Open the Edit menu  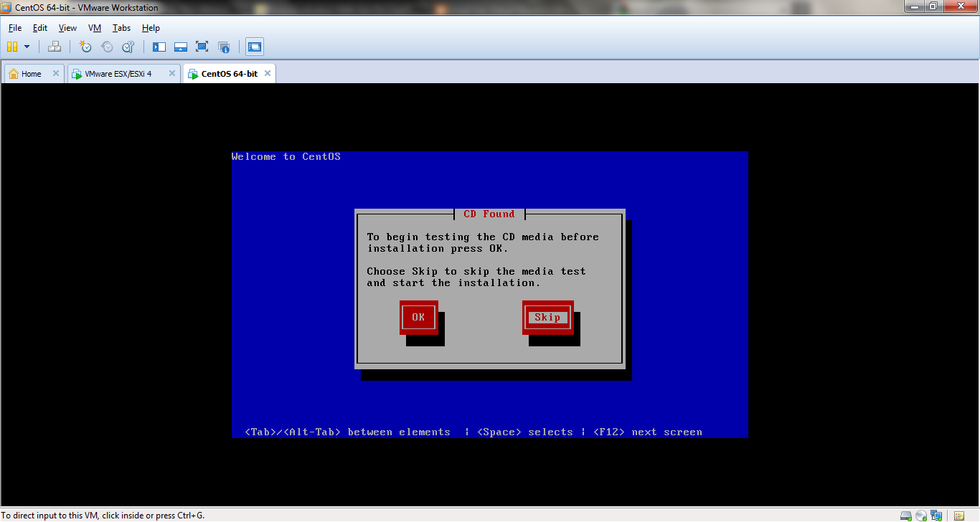(x=40, y=28)
